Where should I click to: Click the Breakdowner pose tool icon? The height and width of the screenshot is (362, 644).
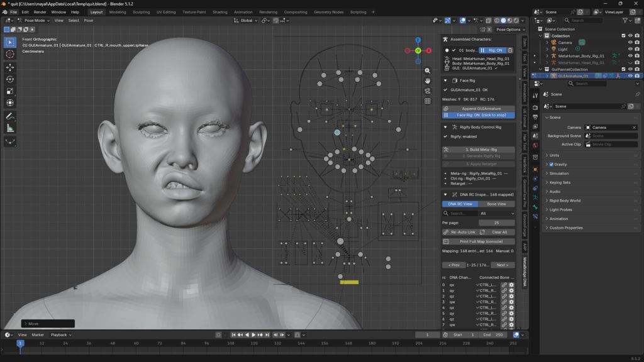pyautogui.click(x=10, y=141)
